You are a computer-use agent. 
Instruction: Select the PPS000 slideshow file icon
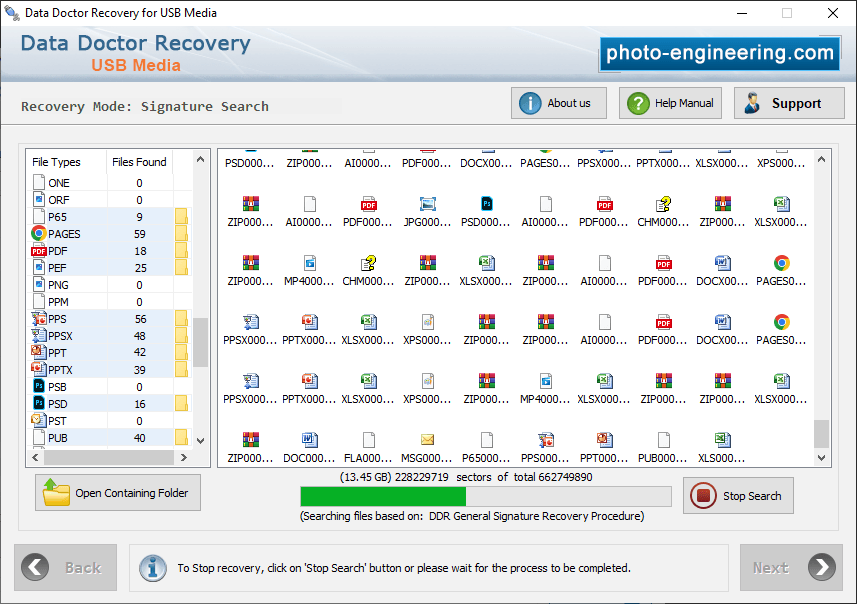coord(545,440)
